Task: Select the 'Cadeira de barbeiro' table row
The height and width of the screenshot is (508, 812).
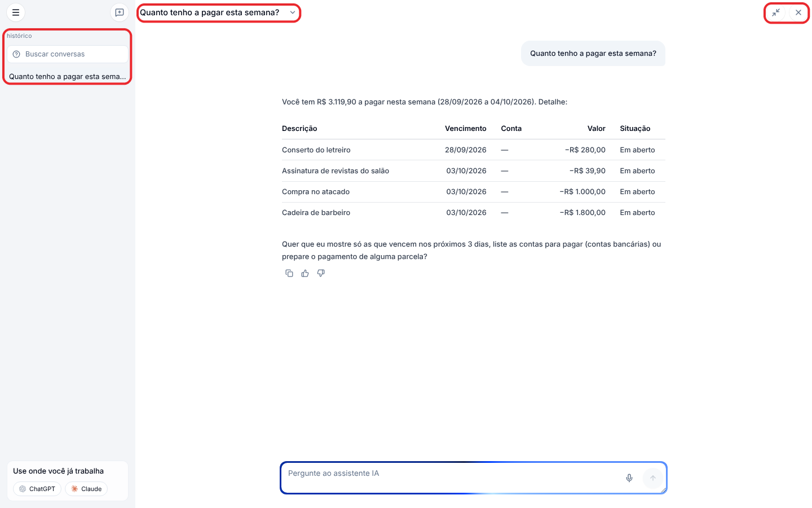Action: coord(474,213)
